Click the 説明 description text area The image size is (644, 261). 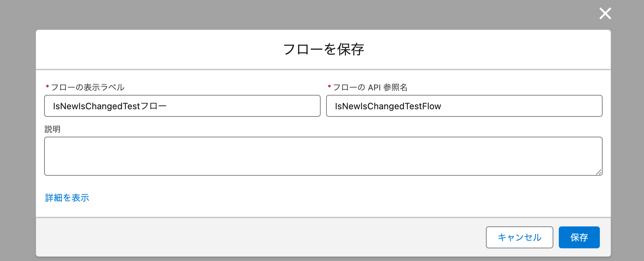[323, 156]
